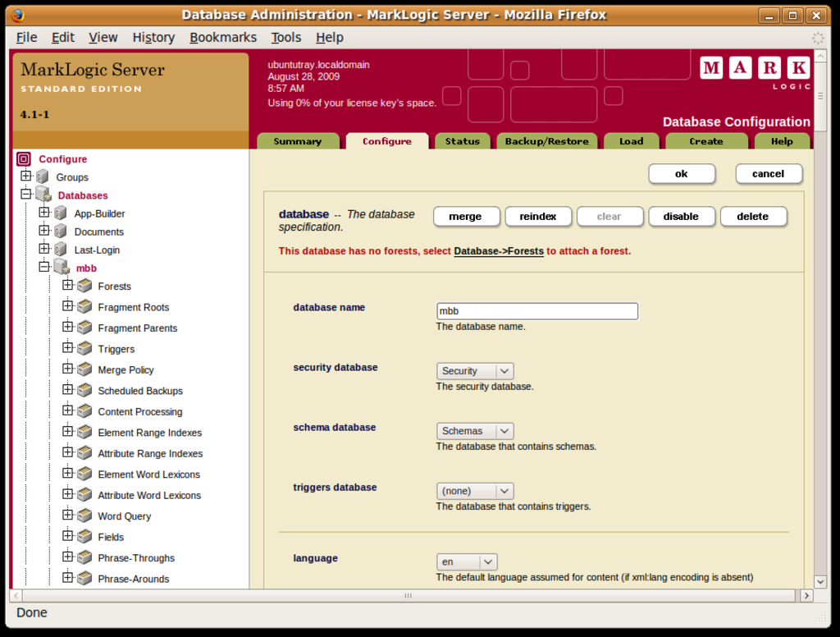Click the Configure root icon in the tree
Image resolution: width=840 pixels, height=637 pixels.
point(24,158)
